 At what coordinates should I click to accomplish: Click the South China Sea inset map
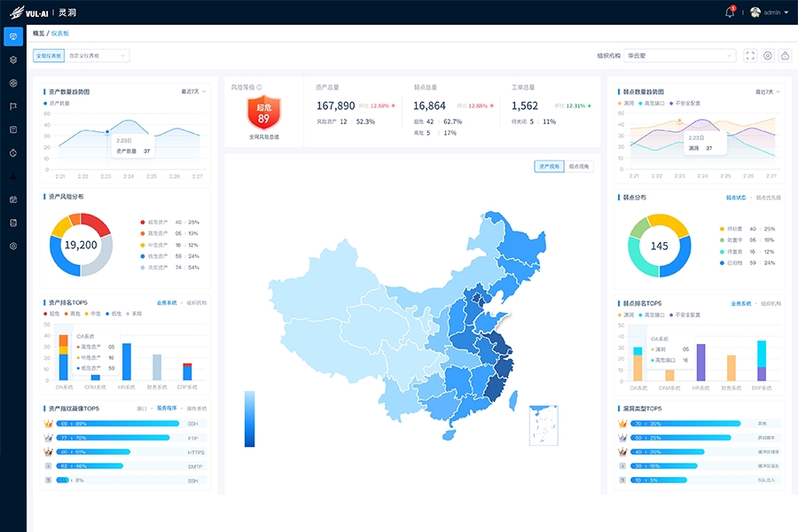point(544,425)
